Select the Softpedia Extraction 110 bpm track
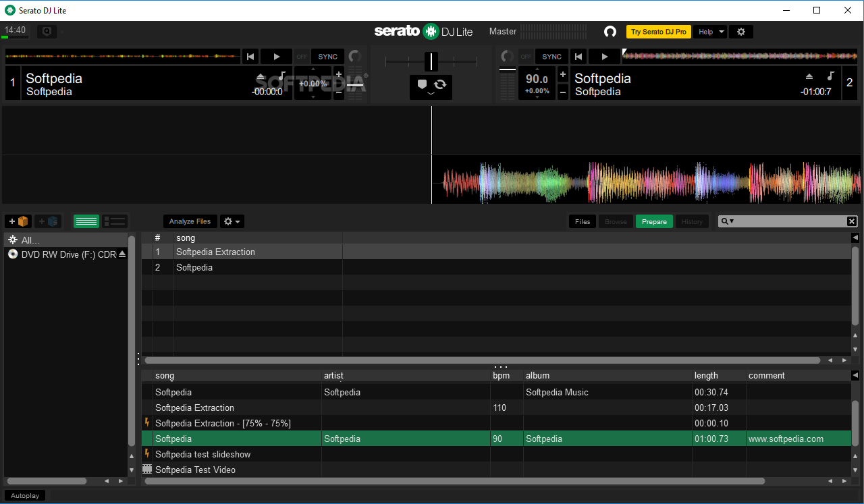 pos(496,408)
